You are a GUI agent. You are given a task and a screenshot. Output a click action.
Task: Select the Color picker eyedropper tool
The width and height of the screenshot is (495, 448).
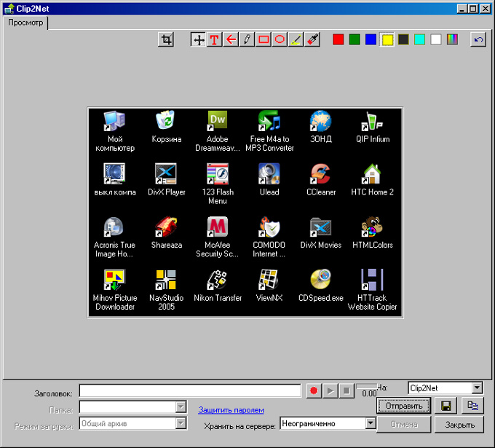pos(312,40)
